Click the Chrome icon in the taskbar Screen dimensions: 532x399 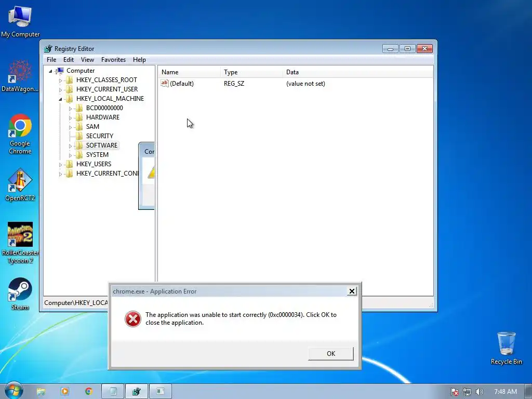tap(89, 392)
